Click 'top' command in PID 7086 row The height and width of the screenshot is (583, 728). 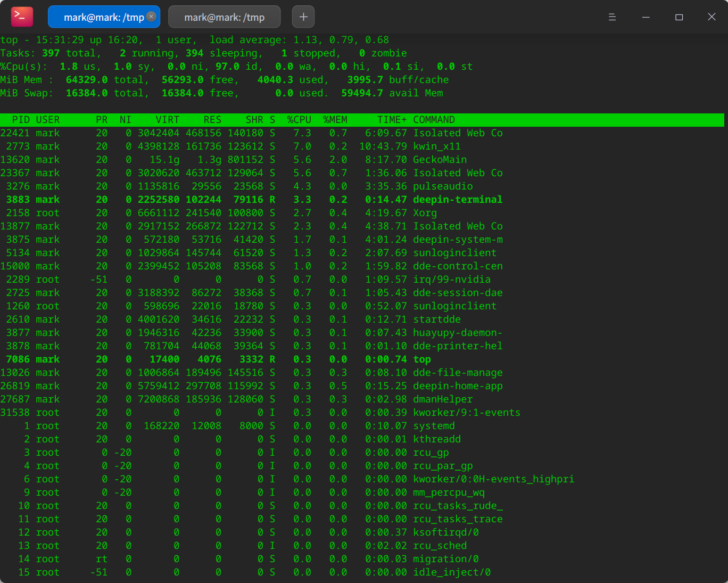422,359
